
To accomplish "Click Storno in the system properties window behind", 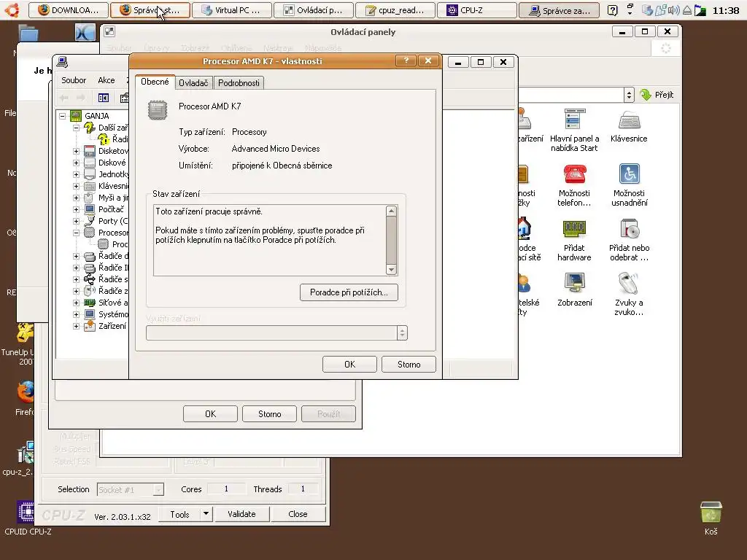I will pyautogui.click(x=270, y=414).
